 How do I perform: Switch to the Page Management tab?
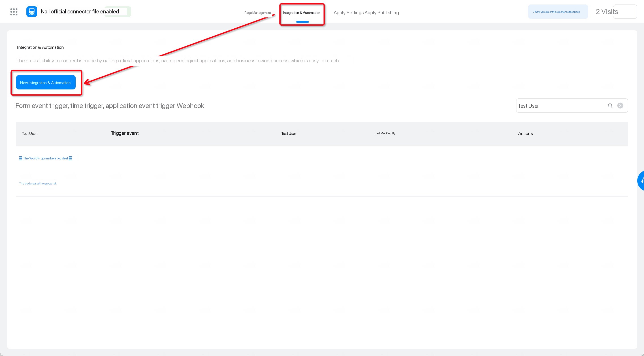pyautogui.click(x=258, y=13)
